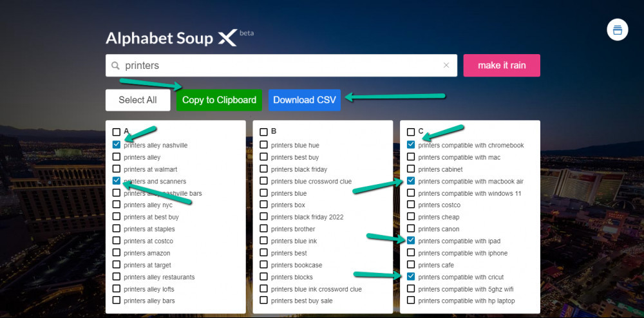The image size is (644, 318).
Task: Click into the printers search field
Action: pyautogui.click(x=281, y=66)
